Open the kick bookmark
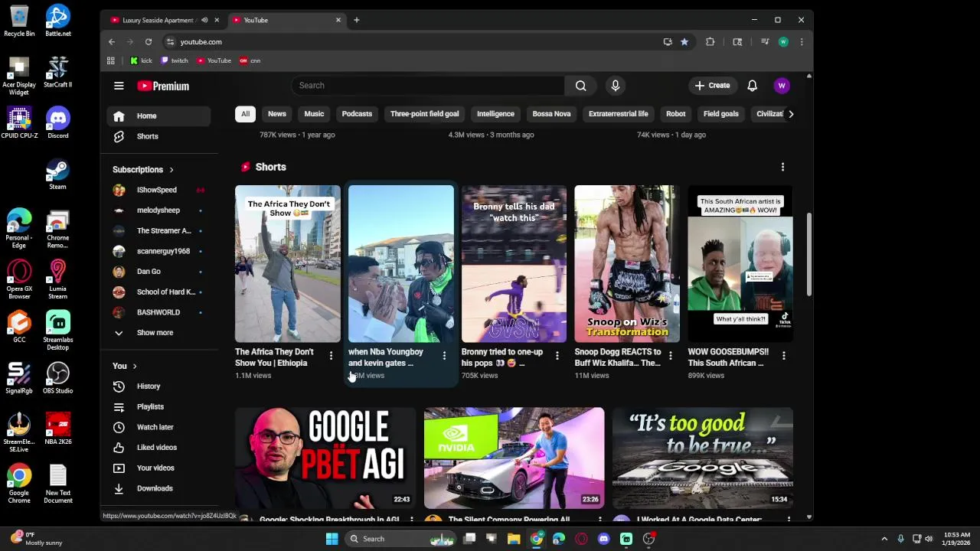The width and height of the screenshot is (980, 551). [141, 60]
